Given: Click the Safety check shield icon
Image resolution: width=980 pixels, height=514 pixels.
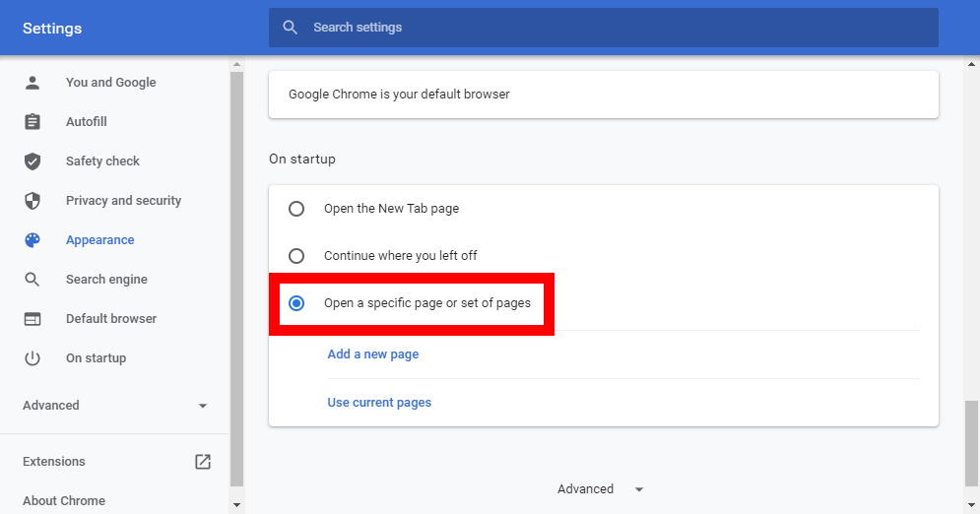Looking at the screenshot, I should click(x=33, y=161).
